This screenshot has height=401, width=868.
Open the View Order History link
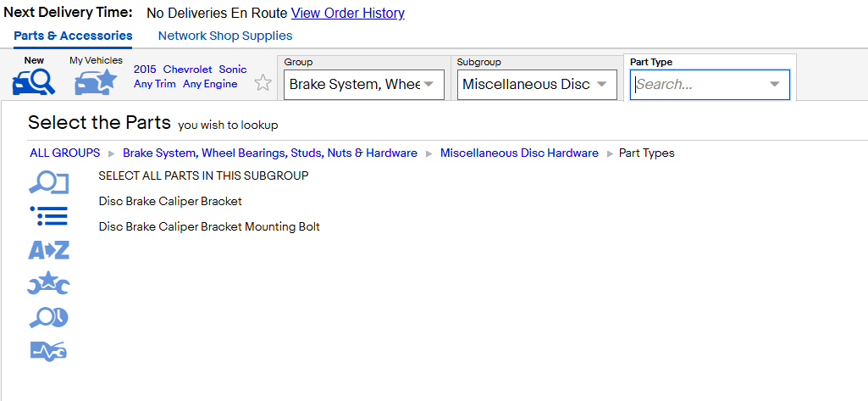point(348,14)
